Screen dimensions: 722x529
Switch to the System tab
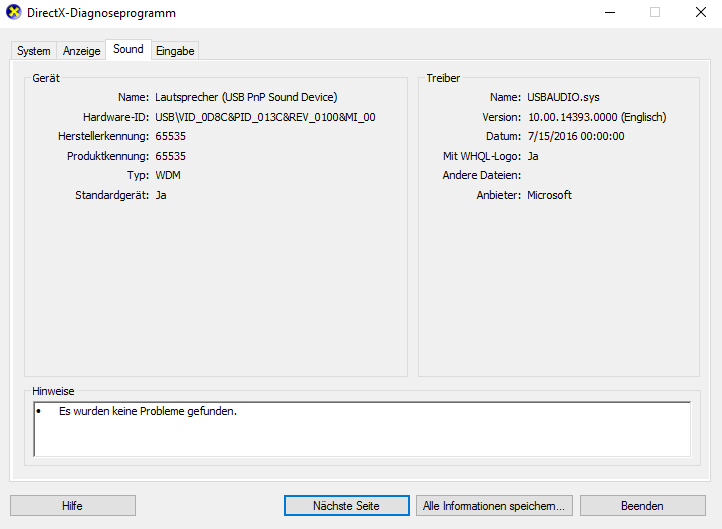point(34,51)
